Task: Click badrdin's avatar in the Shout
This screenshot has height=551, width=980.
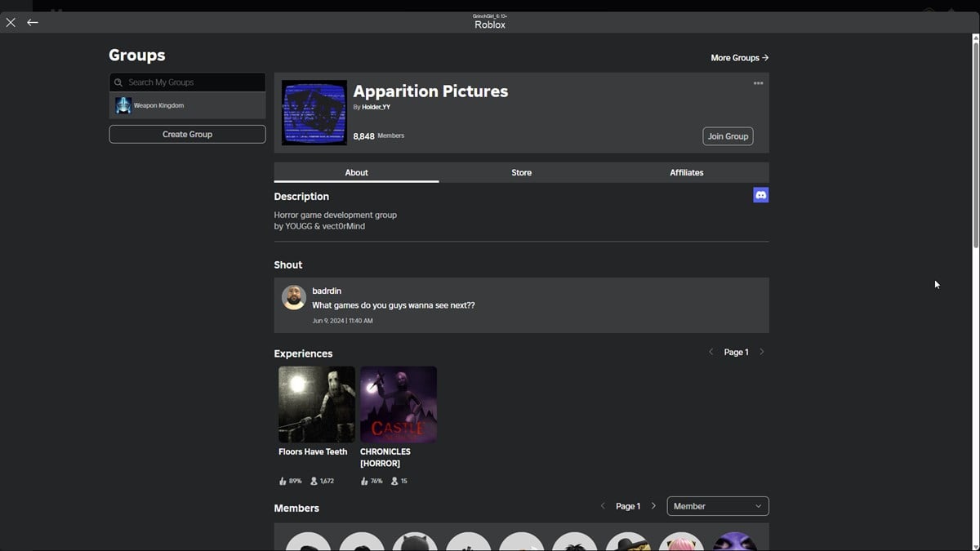Action: pyautogui.click(x=294, y=297)
